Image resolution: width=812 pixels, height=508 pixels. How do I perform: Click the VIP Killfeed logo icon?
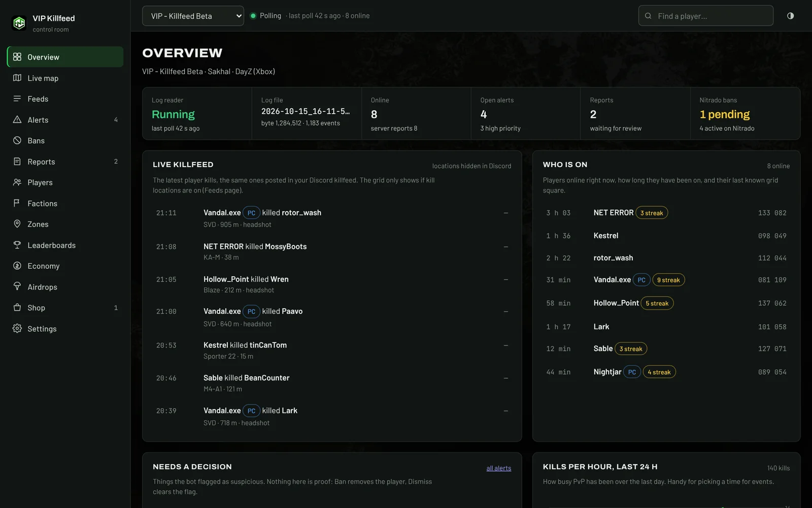(19, 23)
